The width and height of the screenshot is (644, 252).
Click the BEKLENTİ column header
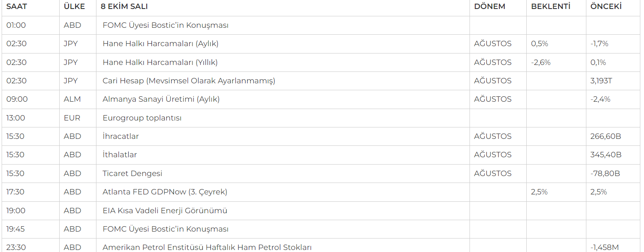pos(550,7)
